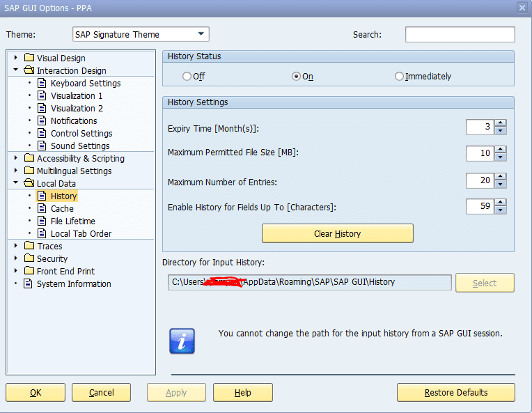Collapse the Interaction Design node arrow
The height and width of the screenshot is (413, 532).
(15, 70)
